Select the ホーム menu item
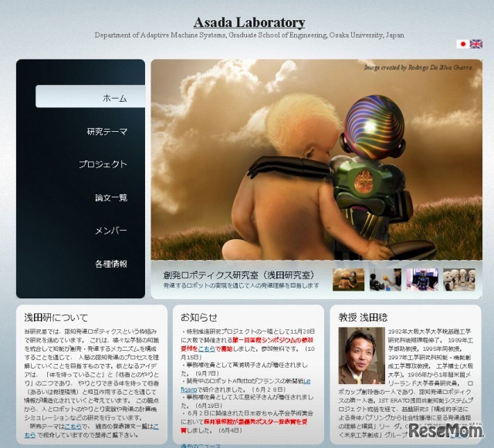Screen dimensions: 494x448 90,96
